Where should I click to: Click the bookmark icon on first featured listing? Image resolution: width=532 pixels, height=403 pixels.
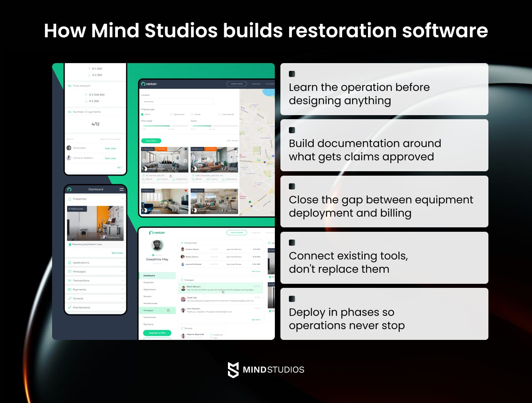click(x=186, y=149)
